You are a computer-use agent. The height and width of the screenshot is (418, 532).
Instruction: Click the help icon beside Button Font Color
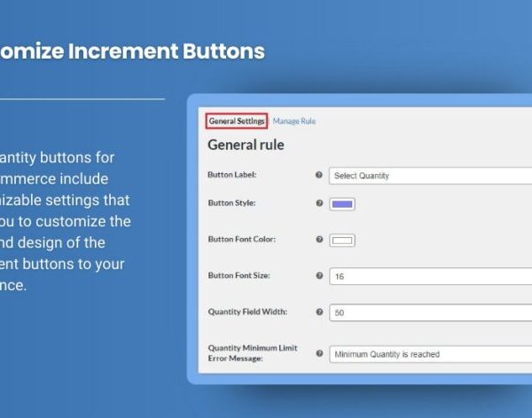(319, 239)
